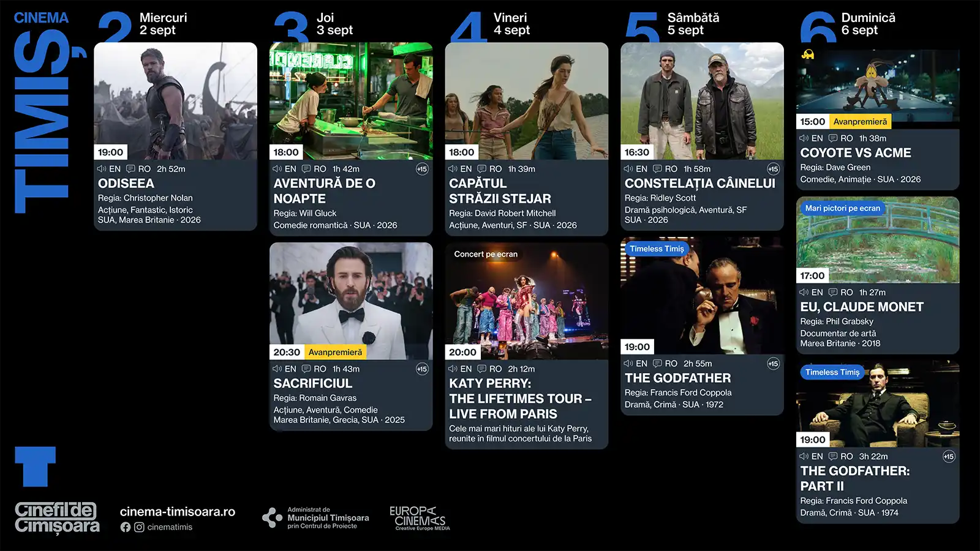This screenshot has width=980, height=551.
Task: Open the Capătul Străzii Stejar thumbnail
Action: pyautogui.click(x=527, y=101)
